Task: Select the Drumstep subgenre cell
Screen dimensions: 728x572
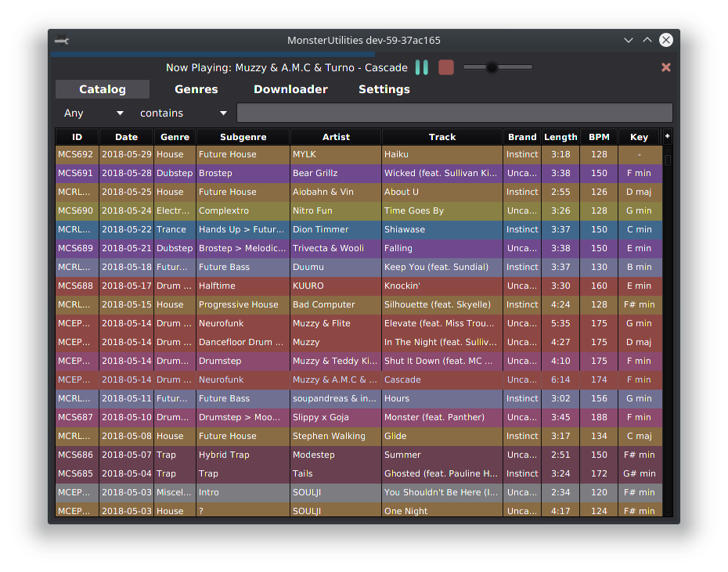Action: click(243, 362)
